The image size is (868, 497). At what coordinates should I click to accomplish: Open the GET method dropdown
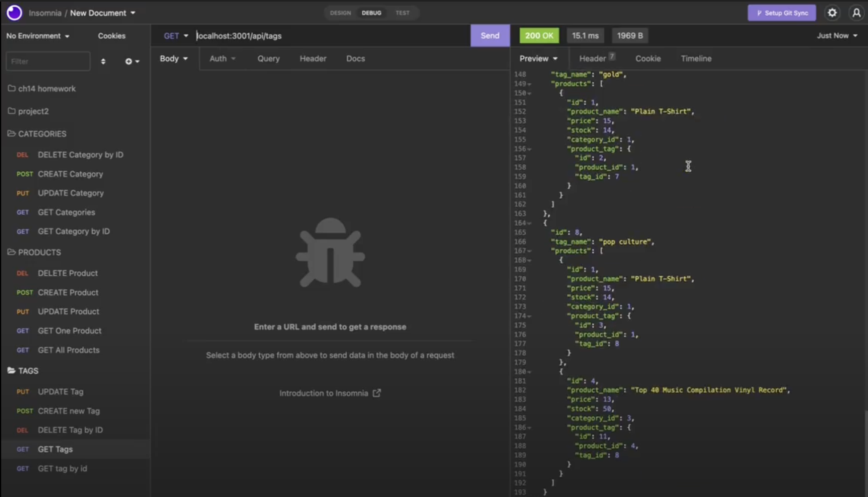176,36
